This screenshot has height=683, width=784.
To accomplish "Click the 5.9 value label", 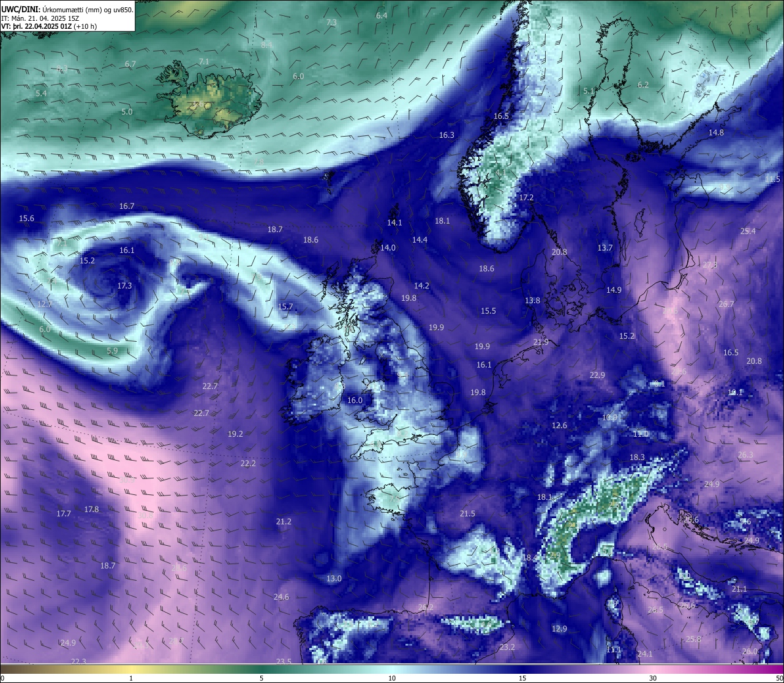I will [112, 350].
